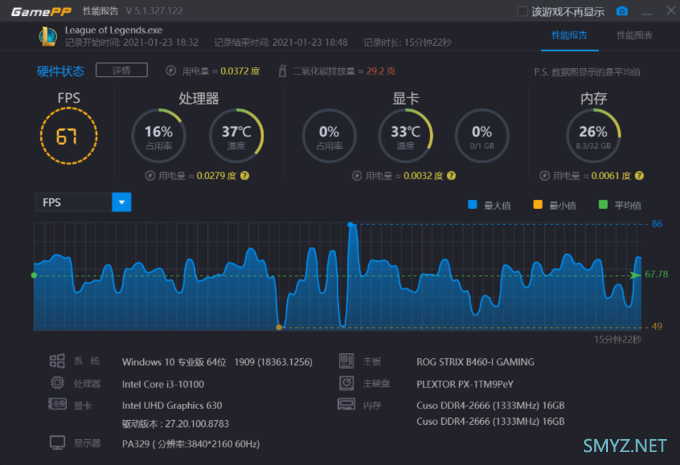Image resolution: width=680 pixels, height=465 pixels.
Task: Click the League of Legends game icon
Action: 48,36
